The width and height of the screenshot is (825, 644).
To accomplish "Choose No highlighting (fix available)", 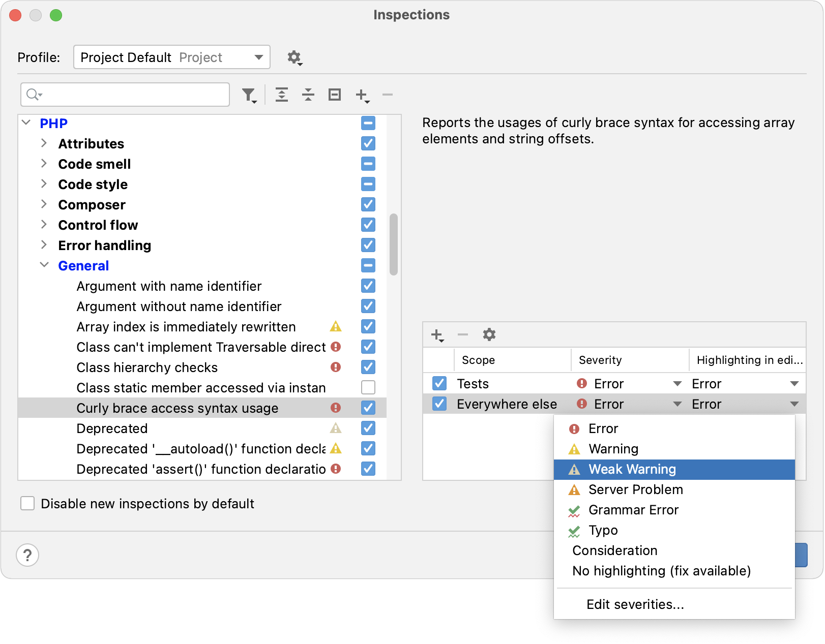I will 674,571.
